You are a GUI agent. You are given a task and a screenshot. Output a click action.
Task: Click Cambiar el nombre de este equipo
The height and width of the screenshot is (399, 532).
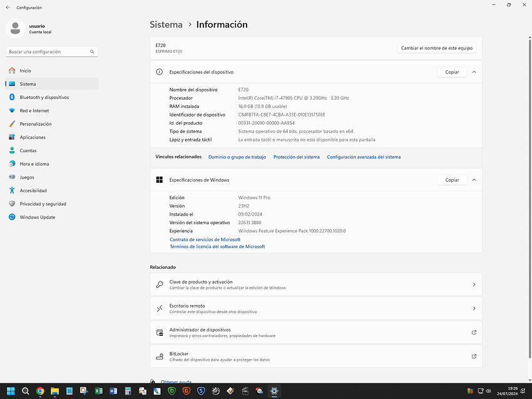click(x=437, y=48)
